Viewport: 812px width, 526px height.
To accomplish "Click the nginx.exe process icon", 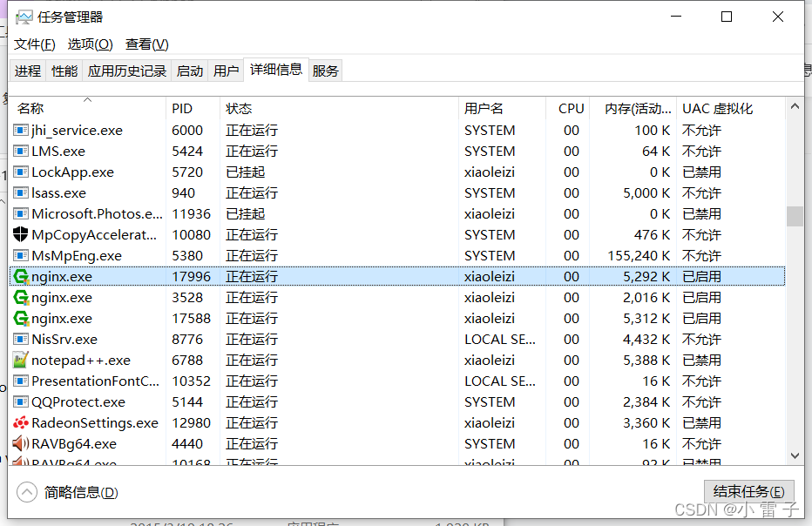I will (x=19, y=276).
